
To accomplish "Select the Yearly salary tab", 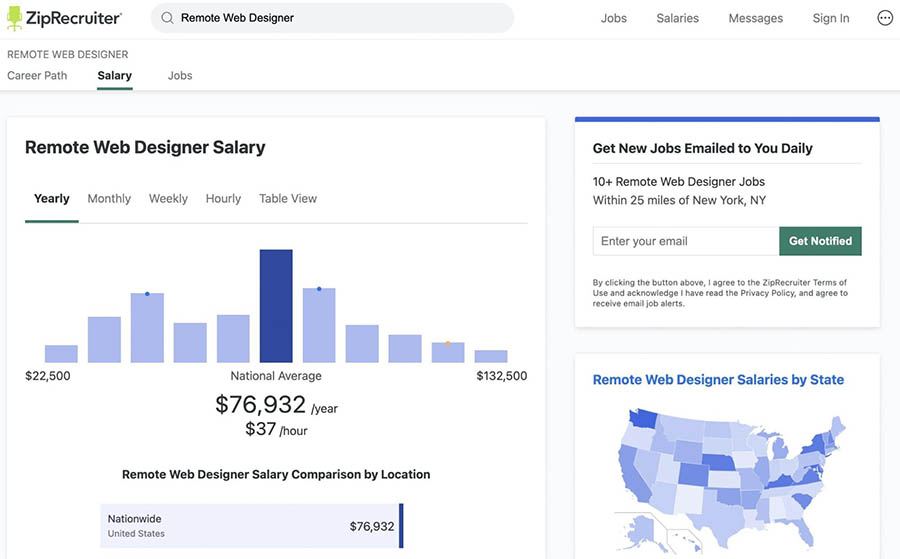I will point(52,199).
